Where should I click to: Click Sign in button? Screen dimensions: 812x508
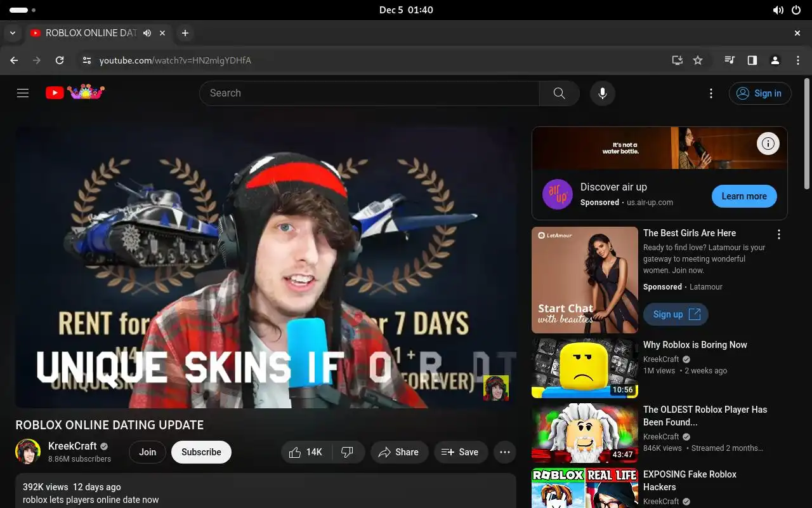tap(760, 93)
